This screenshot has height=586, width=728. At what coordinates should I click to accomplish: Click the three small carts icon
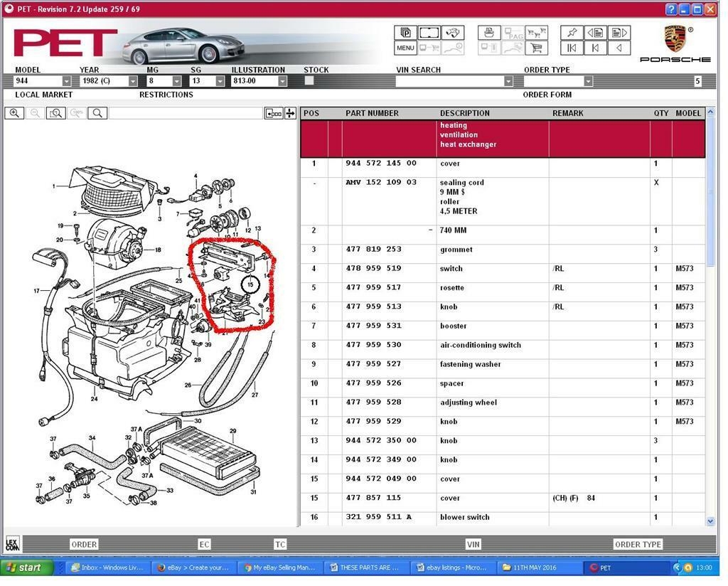point(537,33)
